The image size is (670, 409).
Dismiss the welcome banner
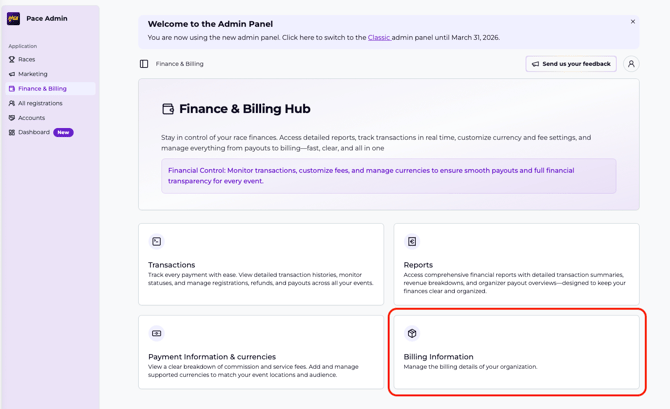tap(632, 22)
